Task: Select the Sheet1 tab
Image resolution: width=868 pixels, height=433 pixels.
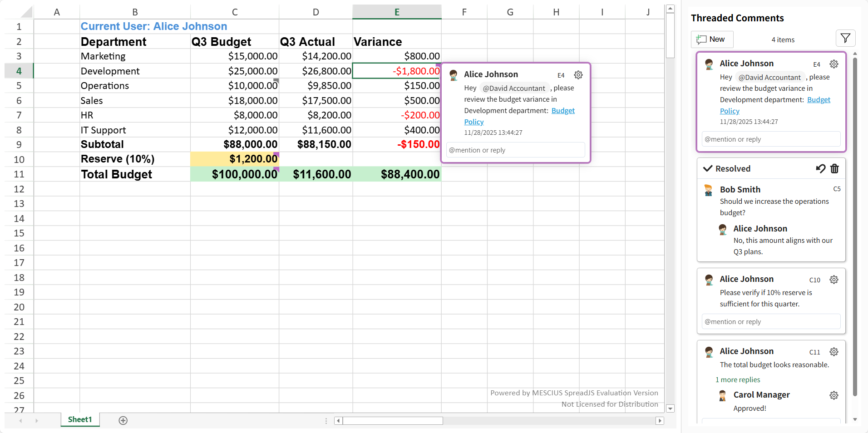Action: pyautogui.click(x=80, y=420)
